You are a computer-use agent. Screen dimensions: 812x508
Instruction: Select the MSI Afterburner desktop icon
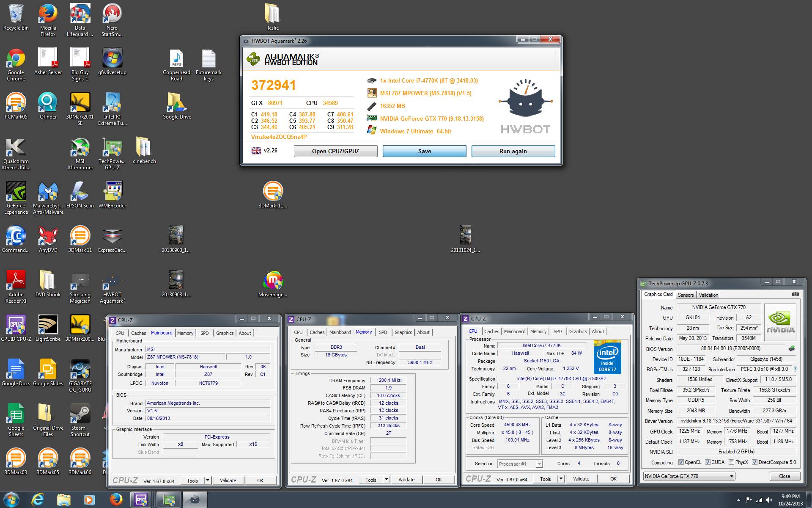click(80, 154)
